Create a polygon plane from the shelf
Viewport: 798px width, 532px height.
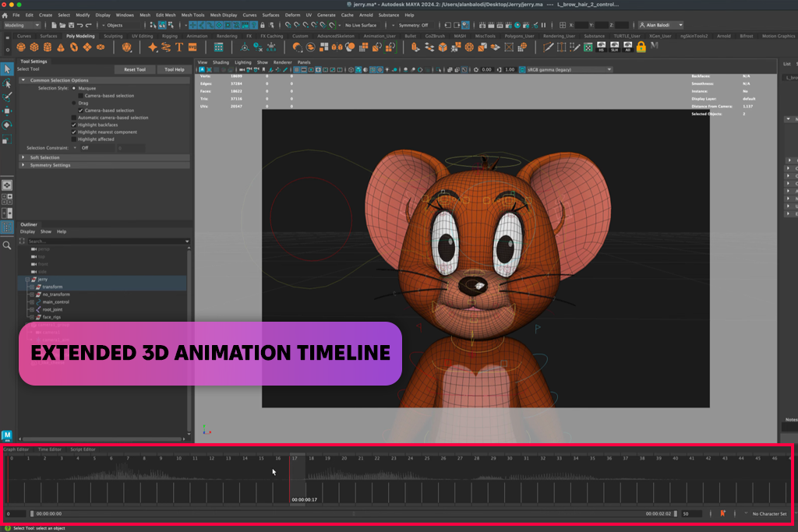(87, 48)
